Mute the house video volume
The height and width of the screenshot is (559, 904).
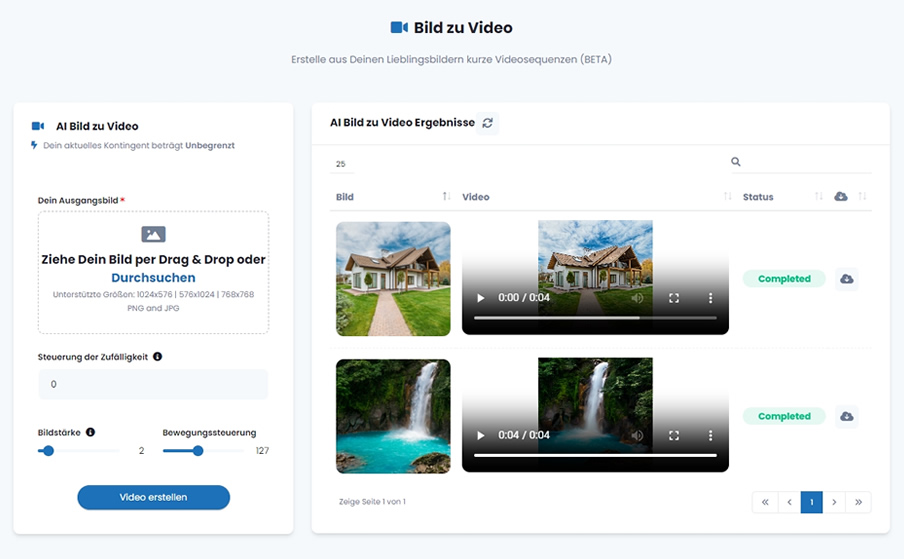pyautogui.click(x=637, y=298)
